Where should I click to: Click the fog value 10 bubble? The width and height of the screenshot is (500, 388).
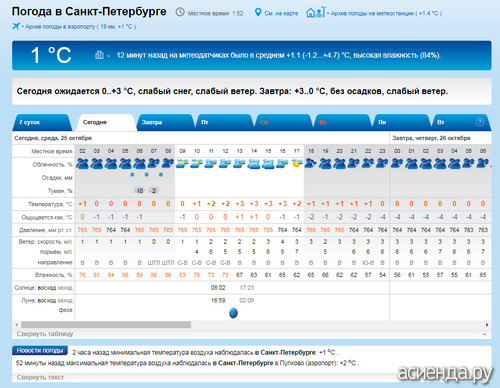pos(139,191)
